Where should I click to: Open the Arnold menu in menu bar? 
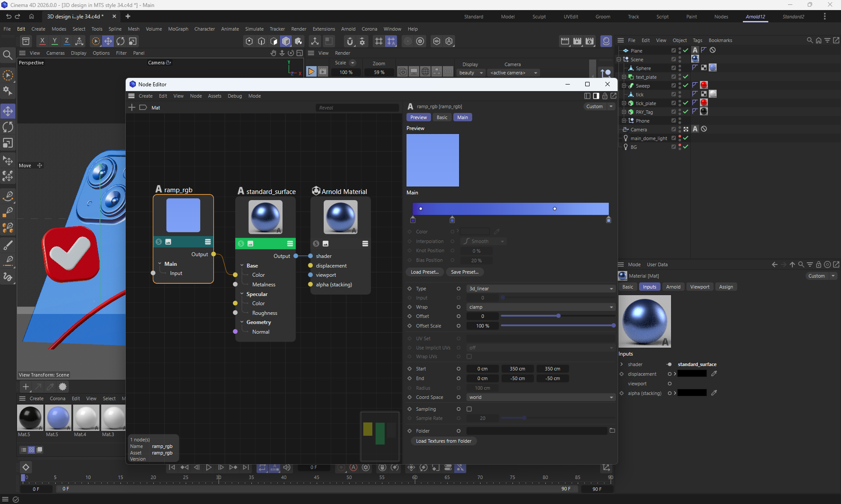pyautogui.click(x=348, y=29)
